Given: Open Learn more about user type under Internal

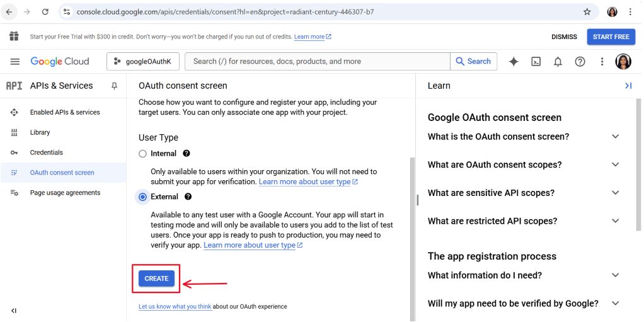Looking at the screenshot, I should tap(308, 181).
